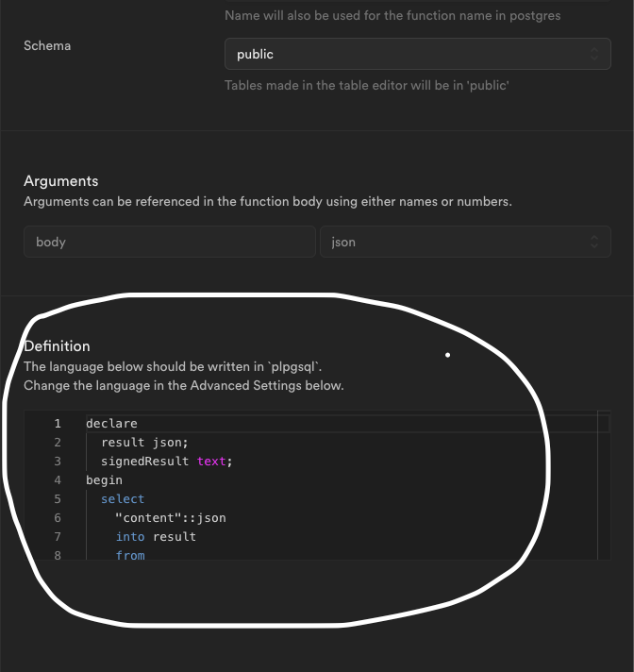Click the 'into' keyword in the editor

[130, 537]
